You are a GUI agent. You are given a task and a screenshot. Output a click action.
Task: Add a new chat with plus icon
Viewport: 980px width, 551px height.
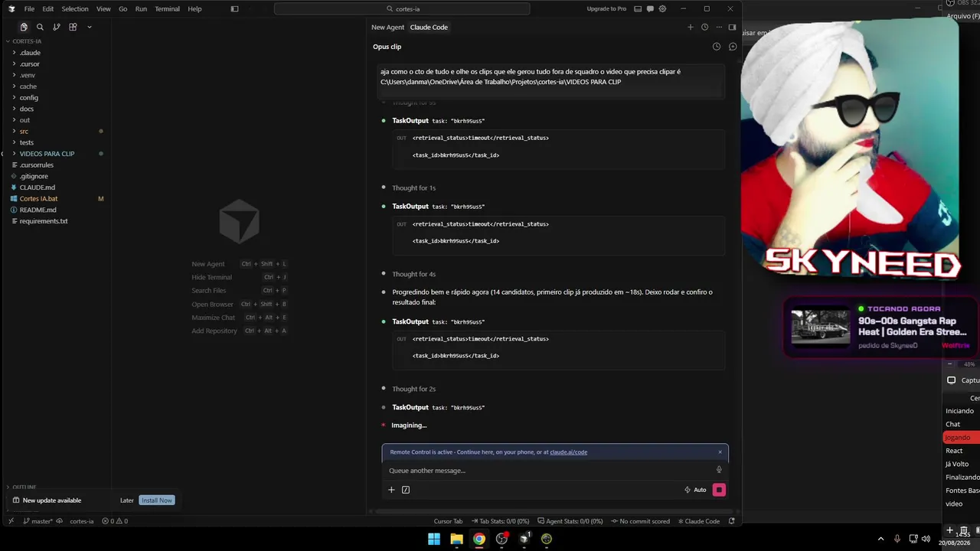pyautogui.click(x=690, y=27)
